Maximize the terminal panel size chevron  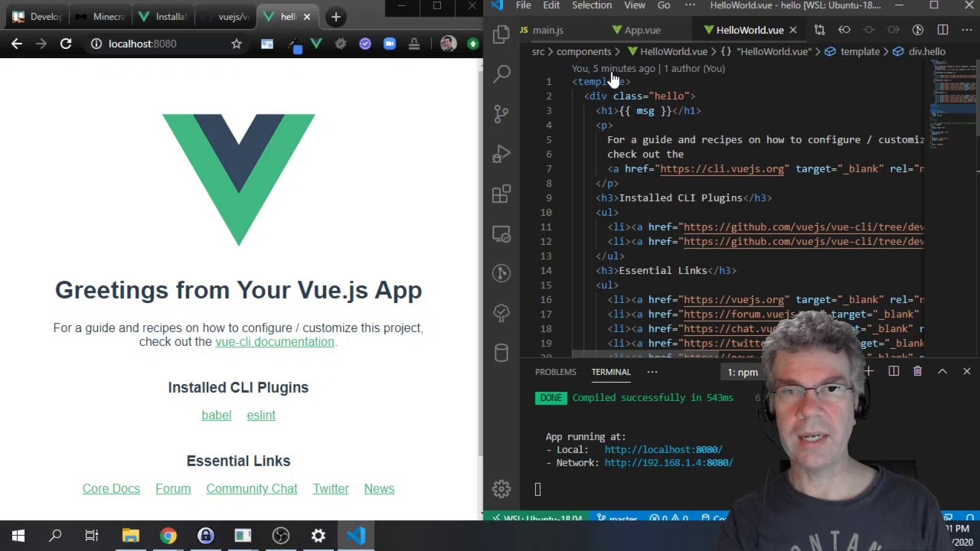[942, 371]
